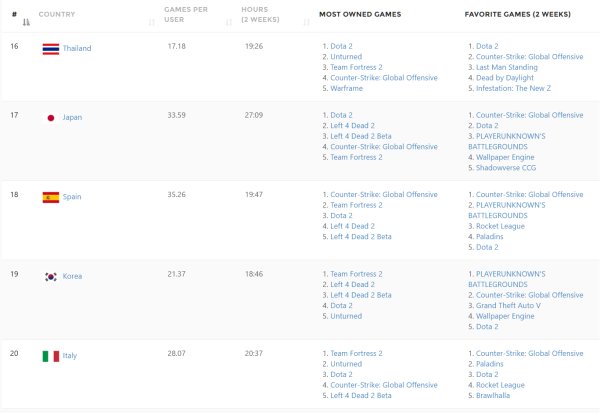Sort by Country column arrows

[x=152, y=22]
